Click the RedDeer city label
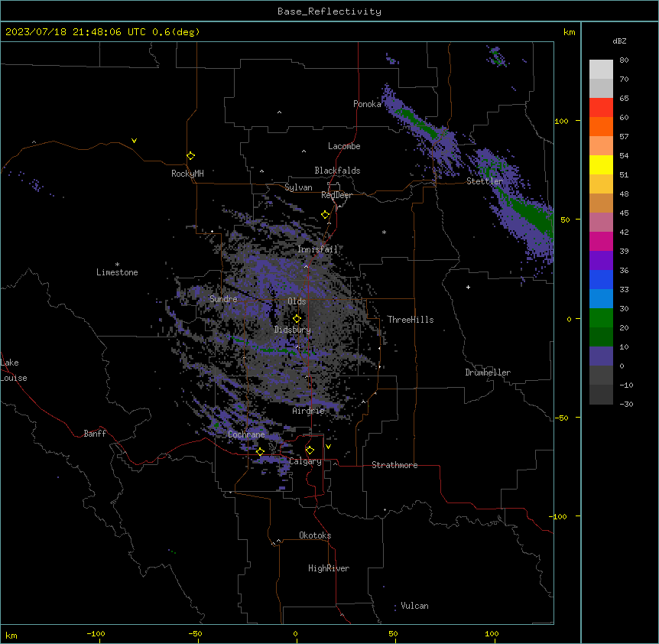 [336, 195]
